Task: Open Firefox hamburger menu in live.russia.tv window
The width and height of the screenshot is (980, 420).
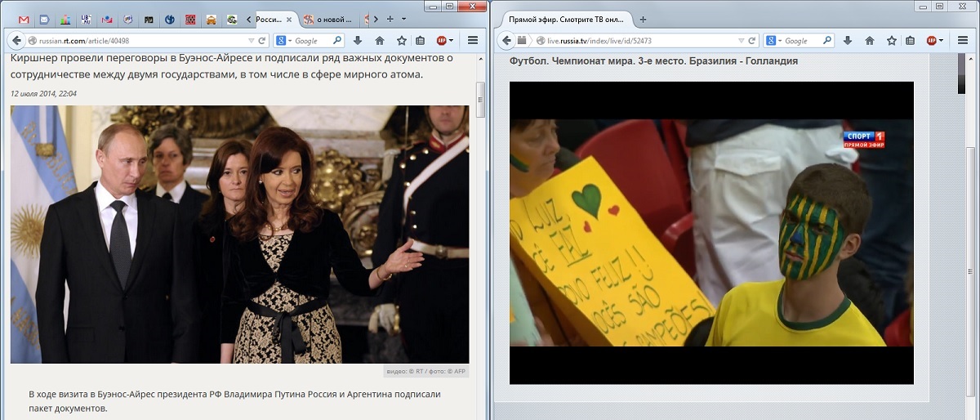Action: 964,40
